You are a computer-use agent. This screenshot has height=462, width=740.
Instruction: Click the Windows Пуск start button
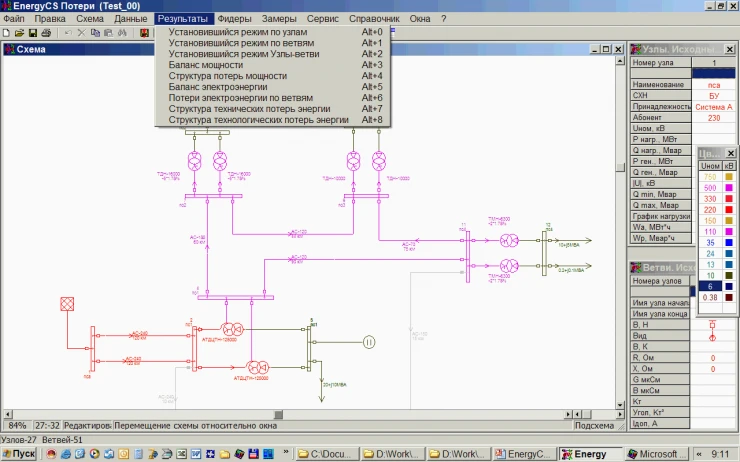coord(20,454)
